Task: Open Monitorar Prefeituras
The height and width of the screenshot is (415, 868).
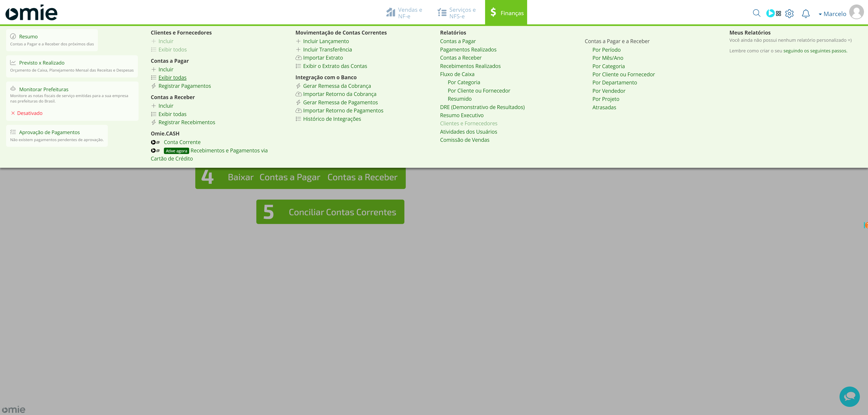Action: pos(44,89)
